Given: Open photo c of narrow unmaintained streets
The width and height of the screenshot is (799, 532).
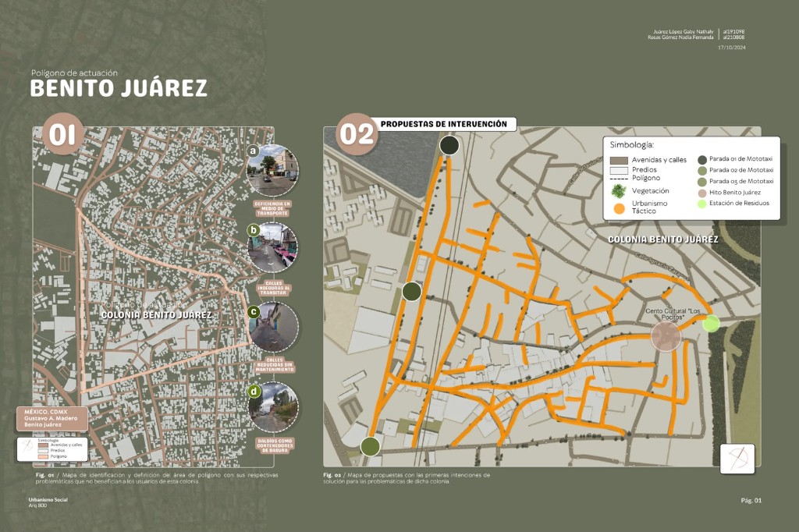Looking at the screenshot, I should tap(274, 327).
